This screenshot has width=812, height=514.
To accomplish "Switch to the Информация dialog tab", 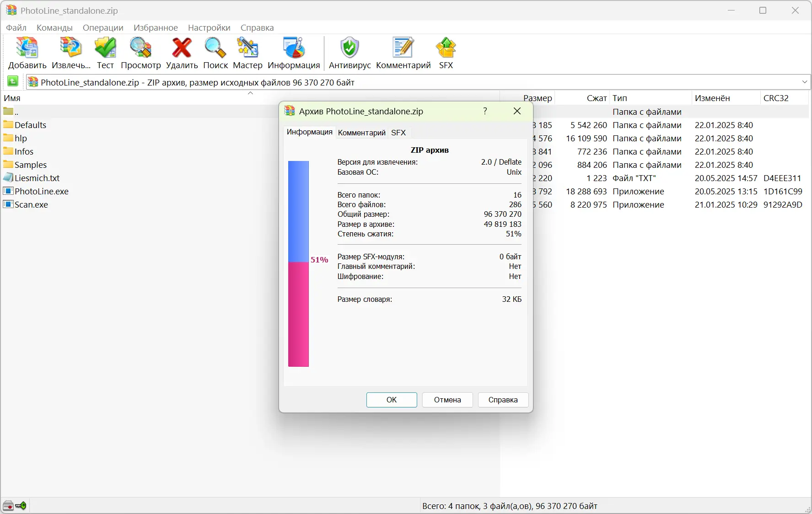I will tap(309, 132).
